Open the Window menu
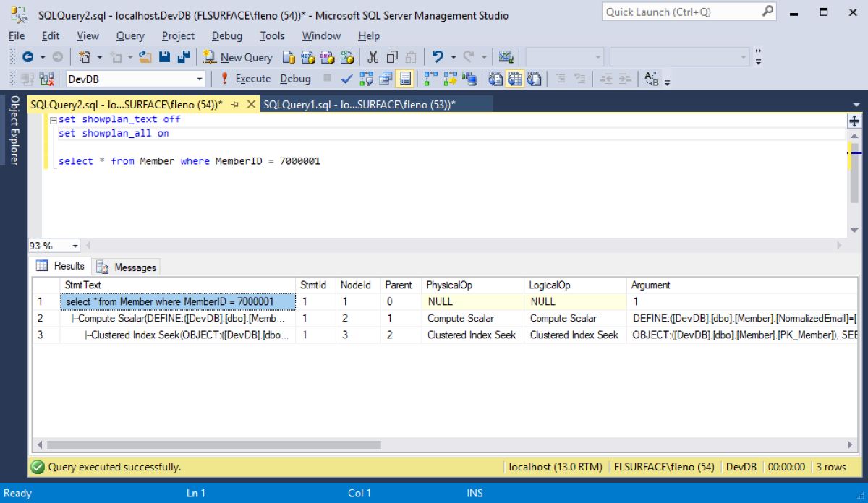Viewport: 868px width, 503px height. (321, 35)
